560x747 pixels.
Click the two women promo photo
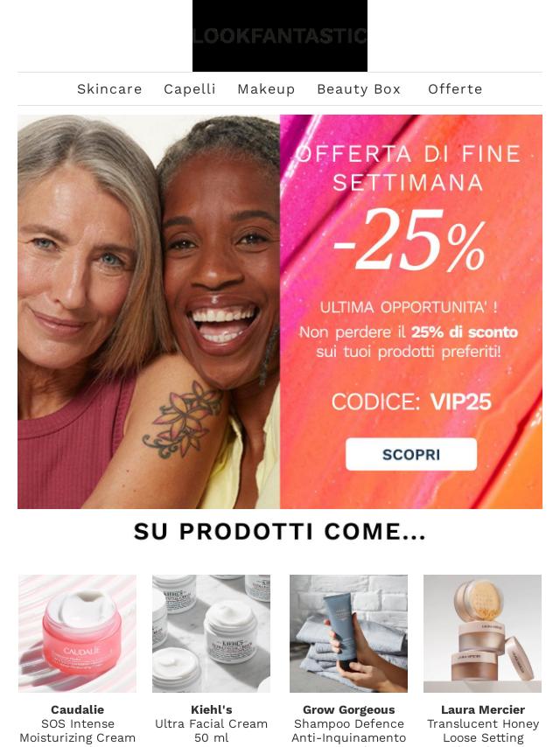[x=149, y=311]
